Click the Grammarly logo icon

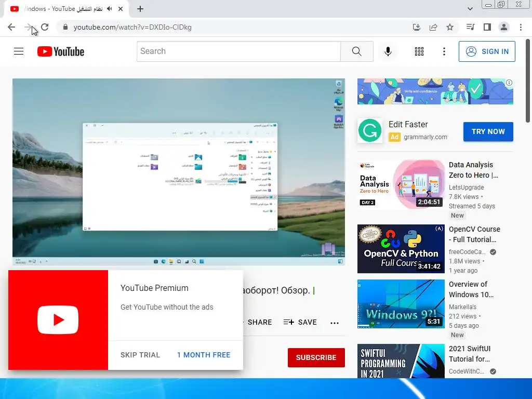click(370, 130)
